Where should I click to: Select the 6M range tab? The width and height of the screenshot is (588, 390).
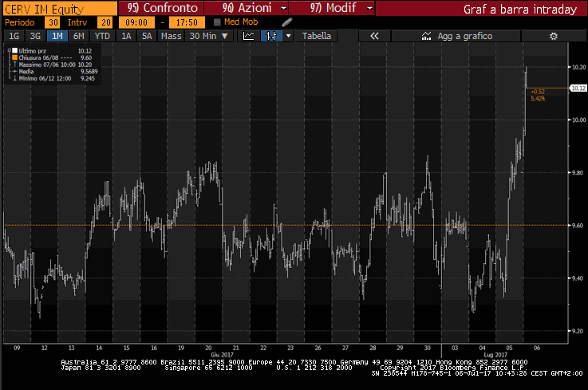pyautogui.click(x=79, y=36)
